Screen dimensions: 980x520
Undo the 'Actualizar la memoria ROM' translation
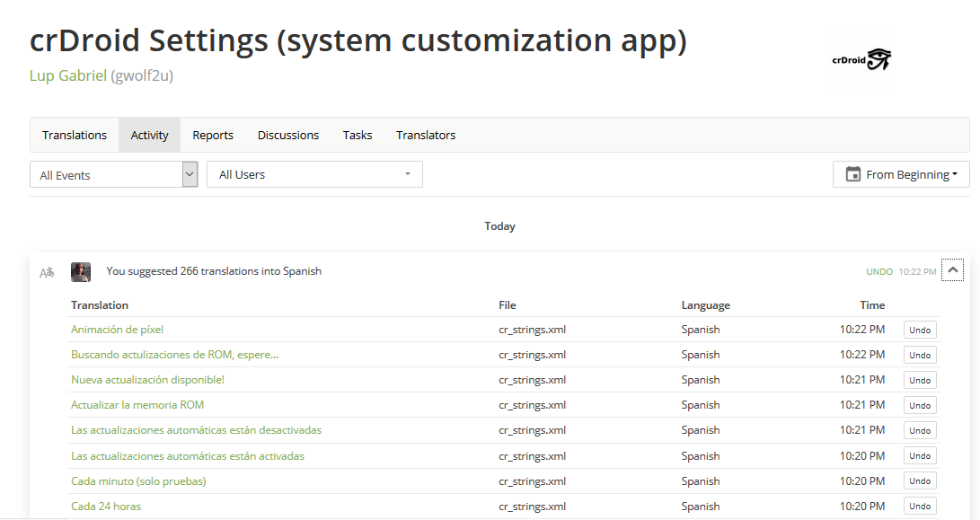pyautogui.click(x=920, y=405)
